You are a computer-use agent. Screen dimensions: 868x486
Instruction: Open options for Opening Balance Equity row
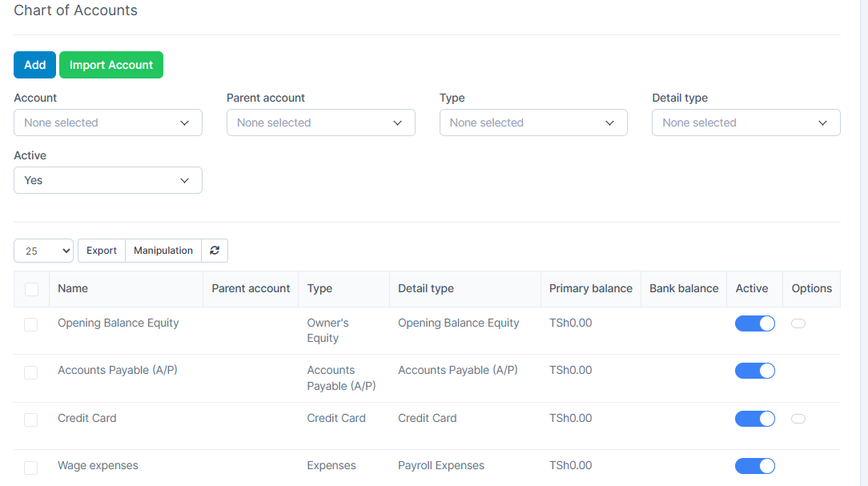pos(798,323)
